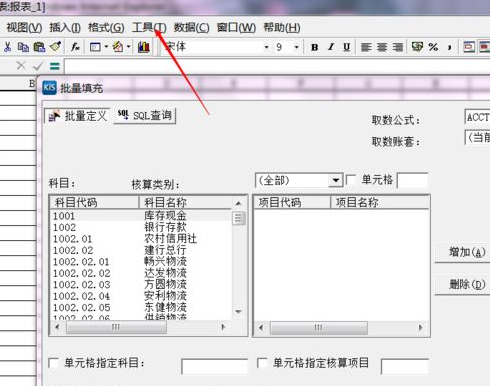Open the 视图(V) menu
The width and height of the screenshot is (490, 386).
coord(24,28)
